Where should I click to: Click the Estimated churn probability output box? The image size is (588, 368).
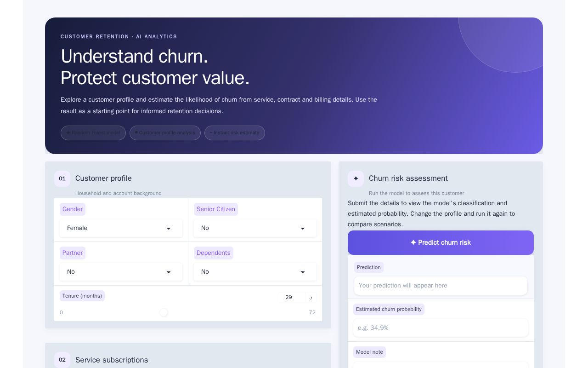(441, 328)
